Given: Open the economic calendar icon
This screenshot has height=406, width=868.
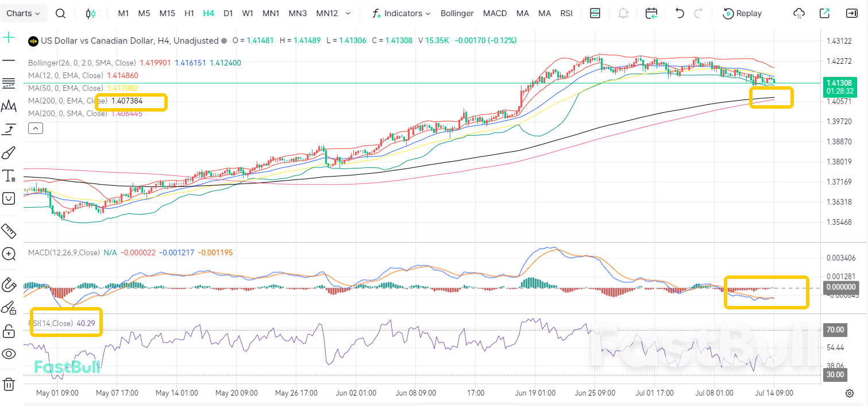Looking at the screenshot, I should pos(651,13).
